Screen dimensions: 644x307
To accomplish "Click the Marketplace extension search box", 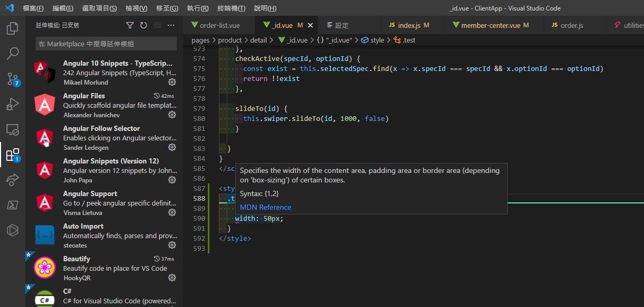I will pos(106,44).
